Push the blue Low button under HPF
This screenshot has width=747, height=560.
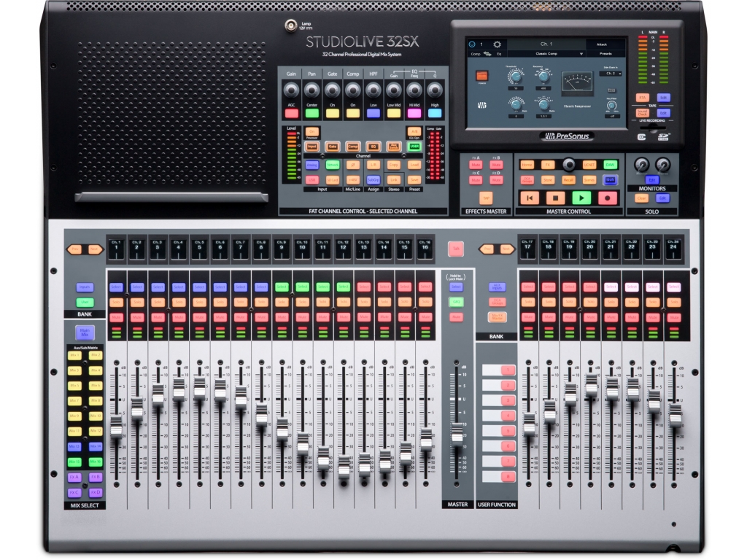(373, 113)
